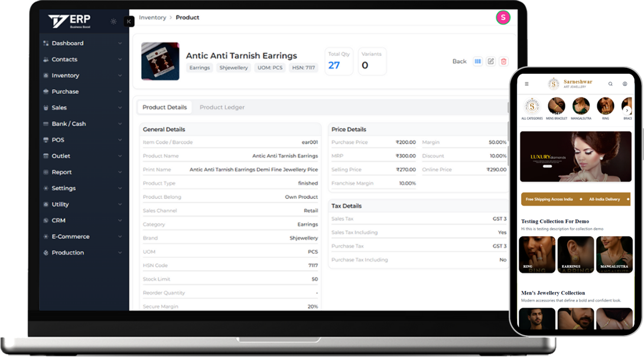Click the Production icon in the sidebar
Image resolution: width=644 pixels, height=357 pixels.
coord(46,252)
